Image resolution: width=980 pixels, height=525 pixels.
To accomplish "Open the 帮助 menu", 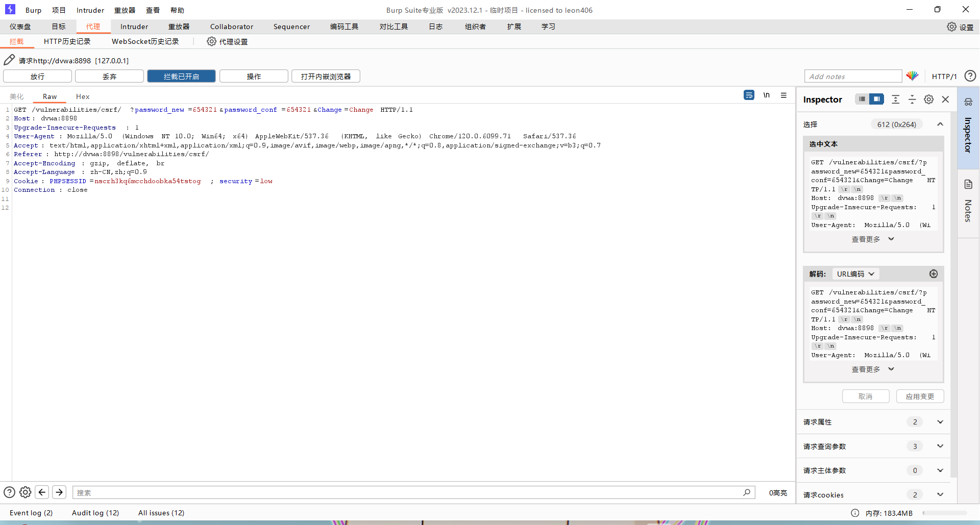I will pyautogui.click(x=177, y=10).
